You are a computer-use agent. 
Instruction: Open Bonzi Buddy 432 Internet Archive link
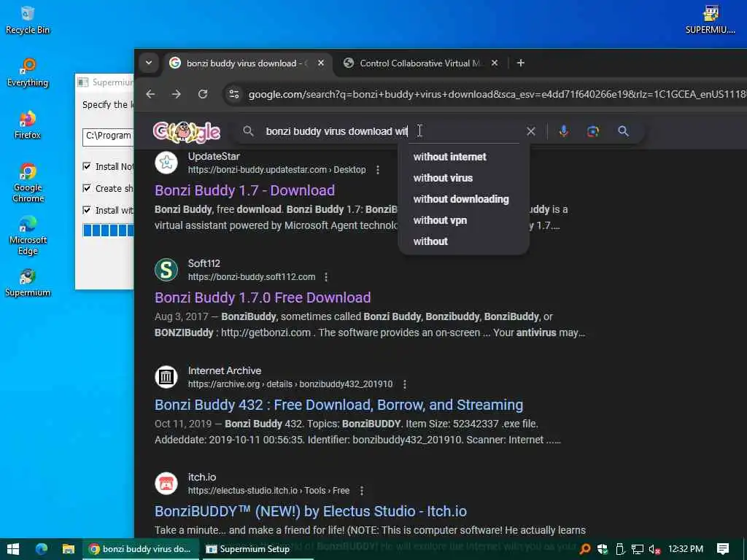pyautogui.click(x=338, y=405)
